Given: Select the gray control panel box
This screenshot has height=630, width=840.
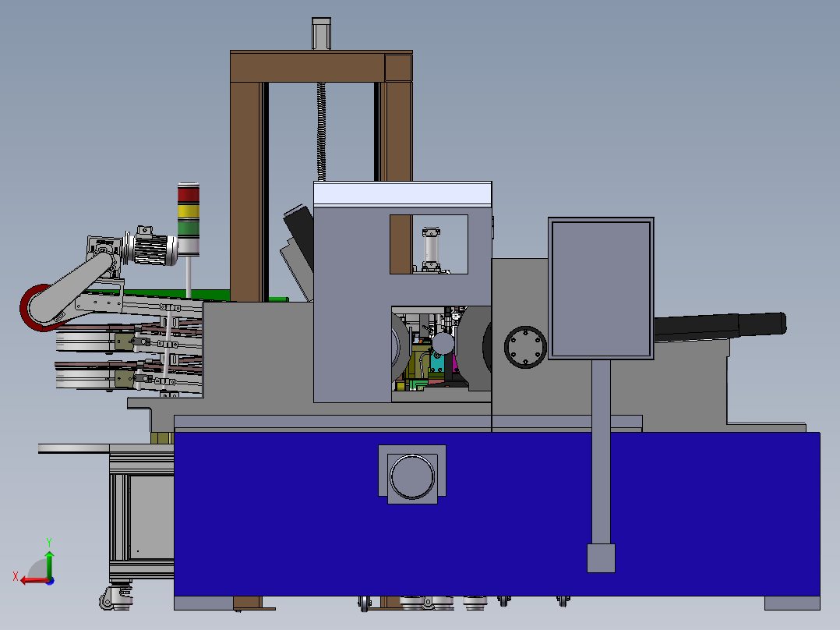Looking at the screenshot, I should (x=601, y=288).
